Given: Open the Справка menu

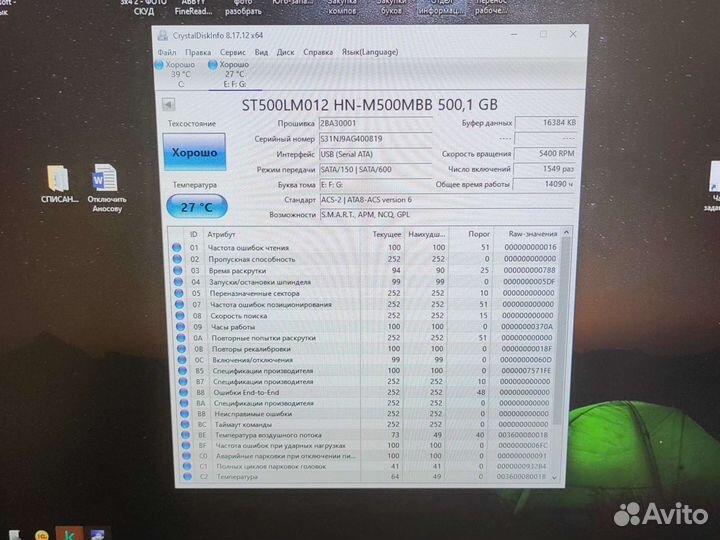Looking at the screenshot, I should tap(318, 51).
